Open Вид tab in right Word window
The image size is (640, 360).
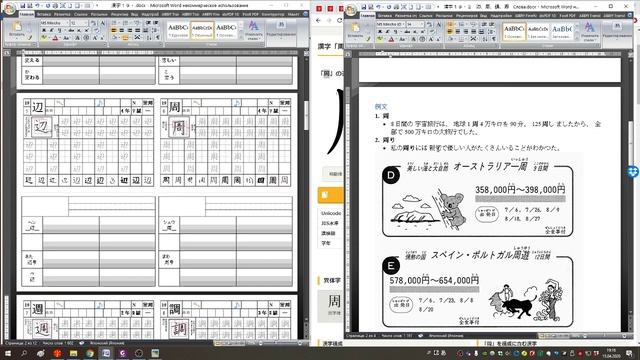484,16
